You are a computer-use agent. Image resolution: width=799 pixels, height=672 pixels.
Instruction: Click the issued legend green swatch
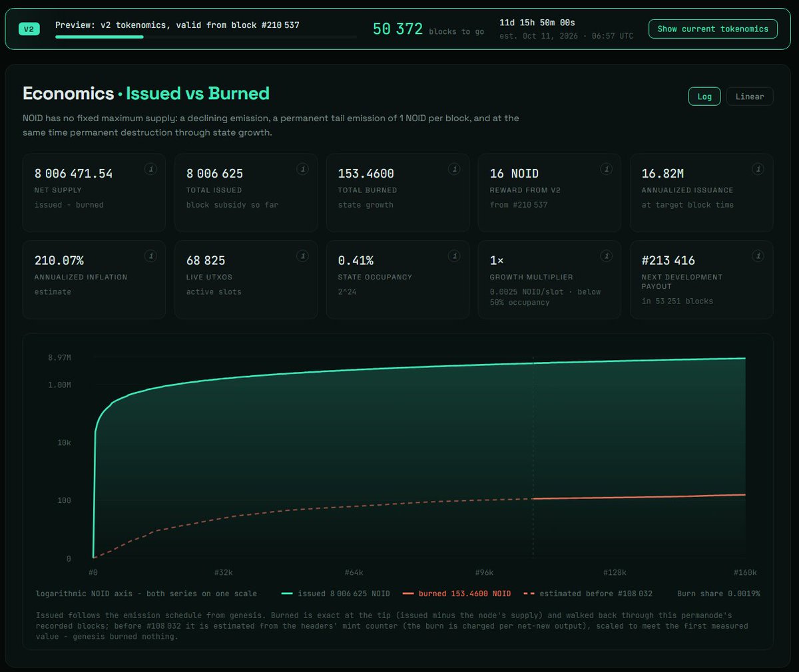point(287,593)
